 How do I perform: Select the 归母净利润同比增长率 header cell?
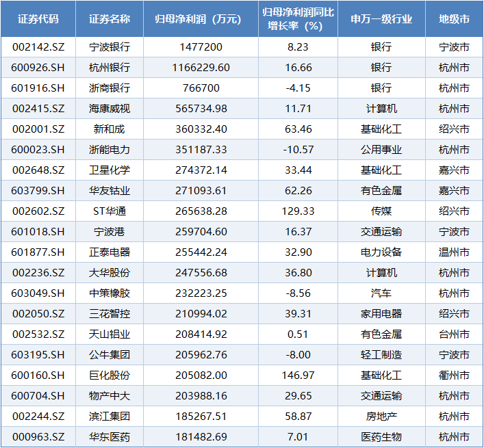[x=293, y=19]
